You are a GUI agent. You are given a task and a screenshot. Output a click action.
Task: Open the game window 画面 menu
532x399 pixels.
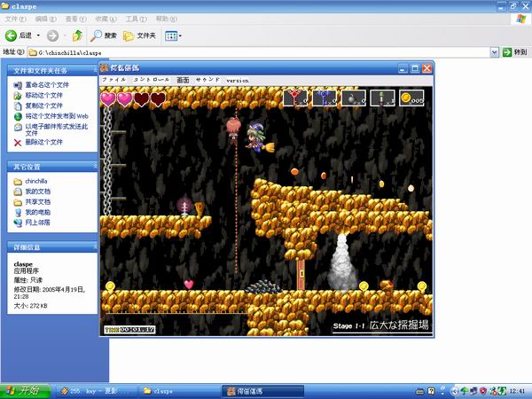[183, 80]
